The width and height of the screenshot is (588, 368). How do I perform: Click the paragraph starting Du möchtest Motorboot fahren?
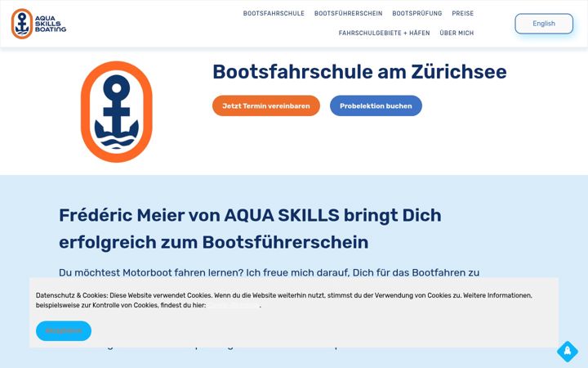269,272
